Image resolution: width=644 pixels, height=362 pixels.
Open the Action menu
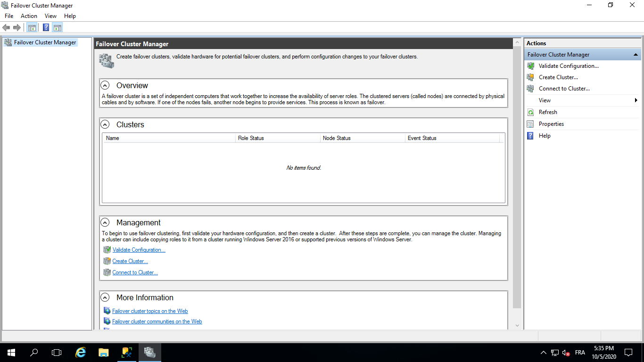[x=29, y=16]
